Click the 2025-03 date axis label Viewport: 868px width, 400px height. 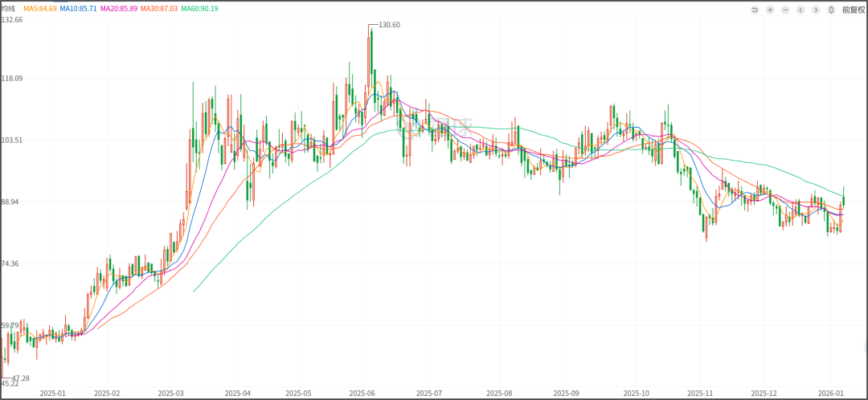pyautogui.click(x=170, y=394)
